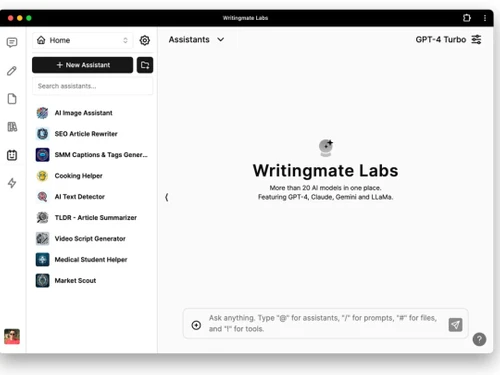Image resolution: width=500 pixels, height=375 pixels.
Task: Select Cooking Helper assistant
Action: (93, 176)
